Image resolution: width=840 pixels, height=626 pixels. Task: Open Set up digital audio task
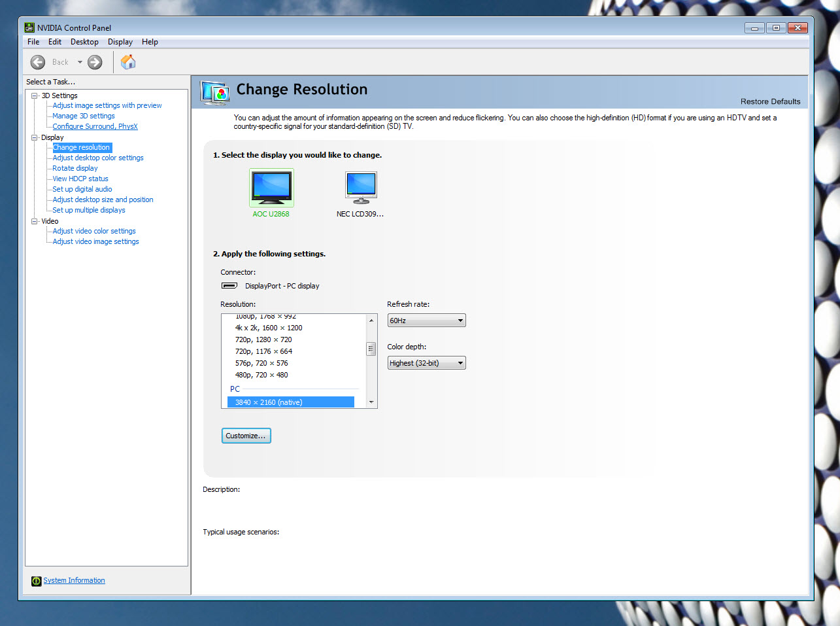click(82, 189)
